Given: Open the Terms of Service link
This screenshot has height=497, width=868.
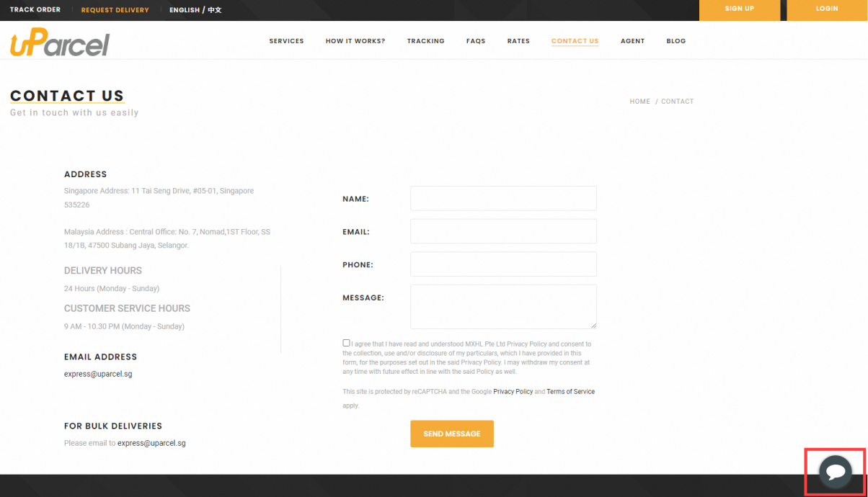Looking at the screenshot, I should (571, 392).
